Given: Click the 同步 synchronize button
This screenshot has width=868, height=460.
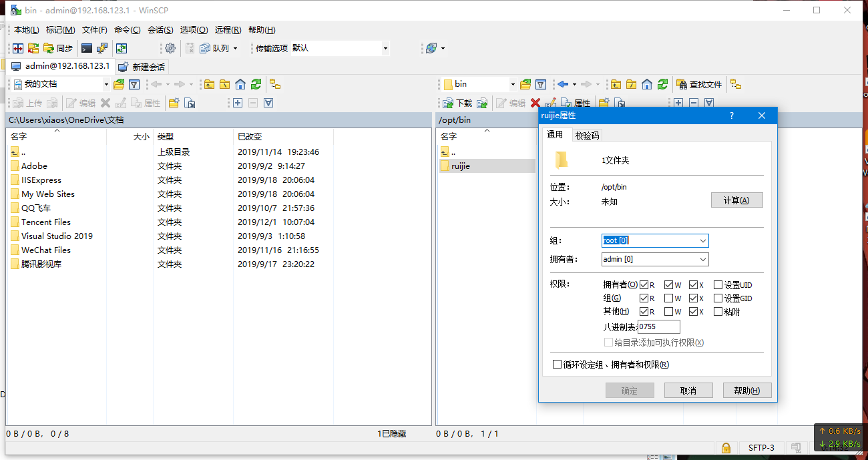Looking at the screenshot, I should tap(58, 48).
